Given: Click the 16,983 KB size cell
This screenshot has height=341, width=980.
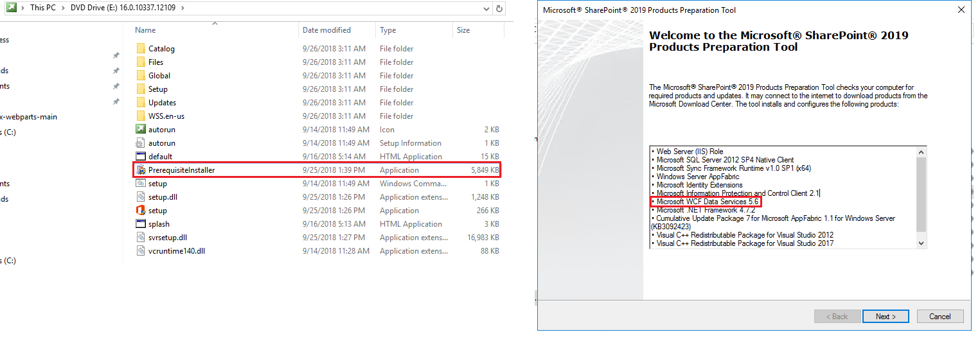Looking at the screenshot, I should click(x=483, y=238).
